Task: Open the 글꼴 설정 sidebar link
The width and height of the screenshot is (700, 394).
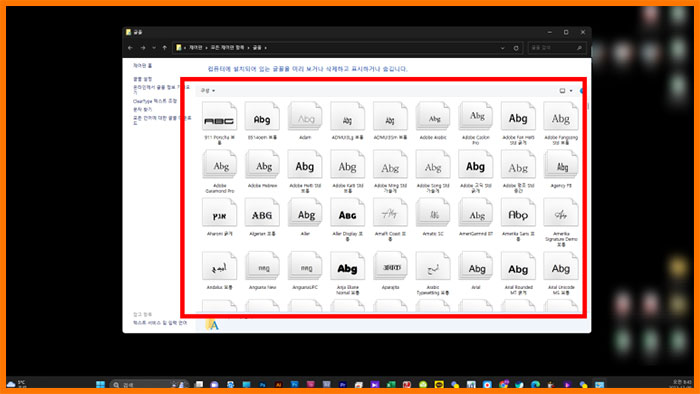Action: coord(142,79)
